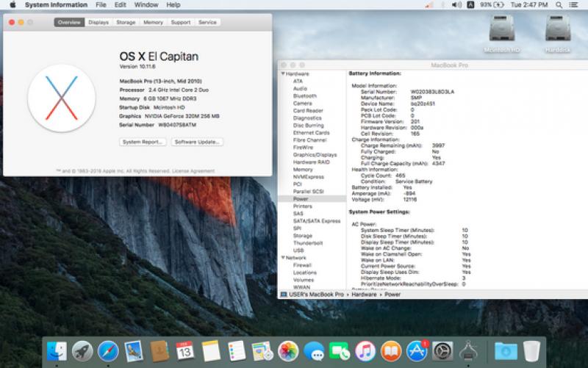Screen dimensions: 588x368
Task: Click the clock Tue 2:47 PM
Action: pyautogui.click(x=529, y=5)
